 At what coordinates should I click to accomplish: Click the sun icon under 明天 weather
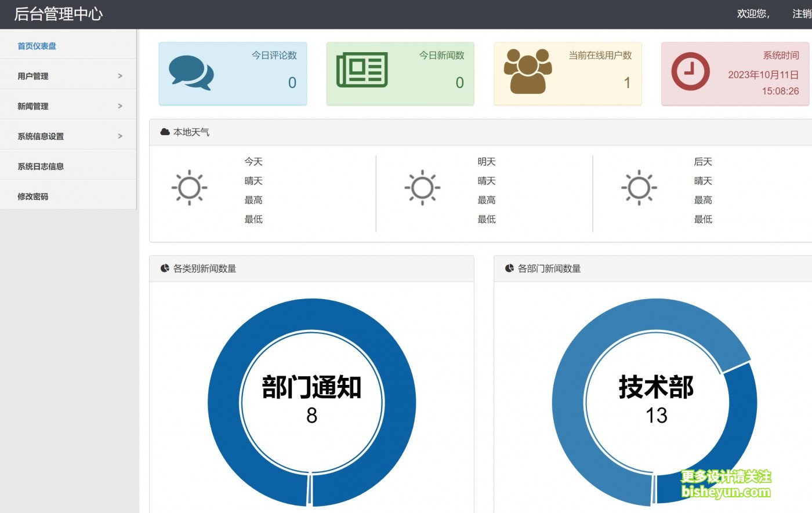pos(421,187)
